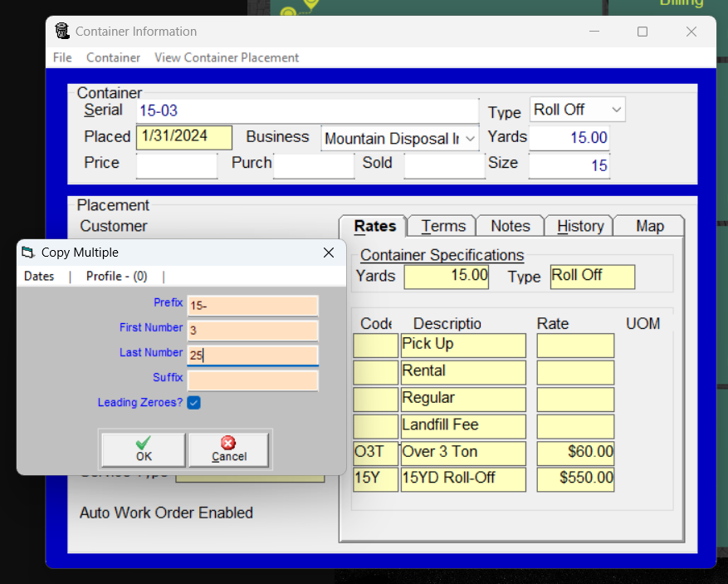
Task: Click the Suffix input field
Action: coord(252,380)
